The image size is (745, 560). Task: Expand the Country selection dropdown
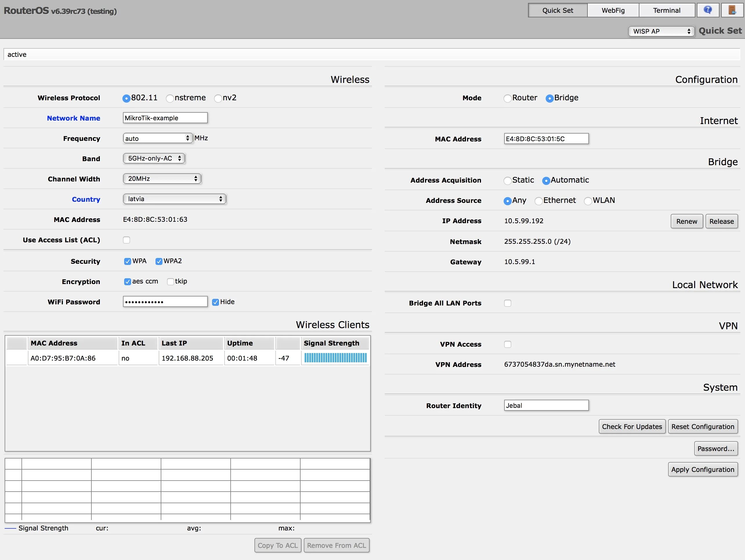[173, 199]
